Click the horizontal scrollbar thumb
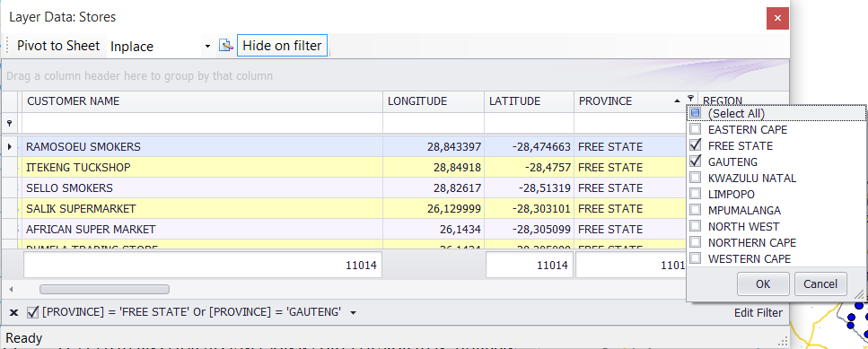Screen dimensions: 868x349 [104, 289]
